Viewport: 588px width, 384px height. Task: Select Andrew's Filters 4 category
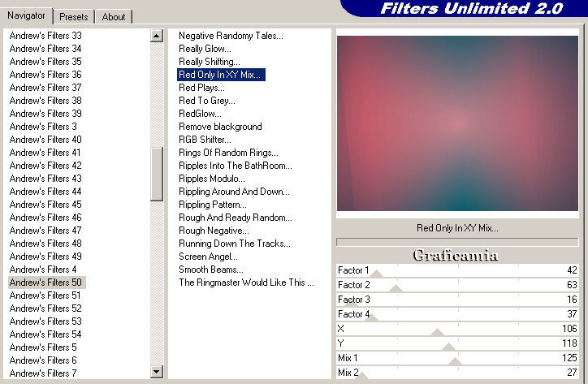pyautogui.click(x=43, y=270)
